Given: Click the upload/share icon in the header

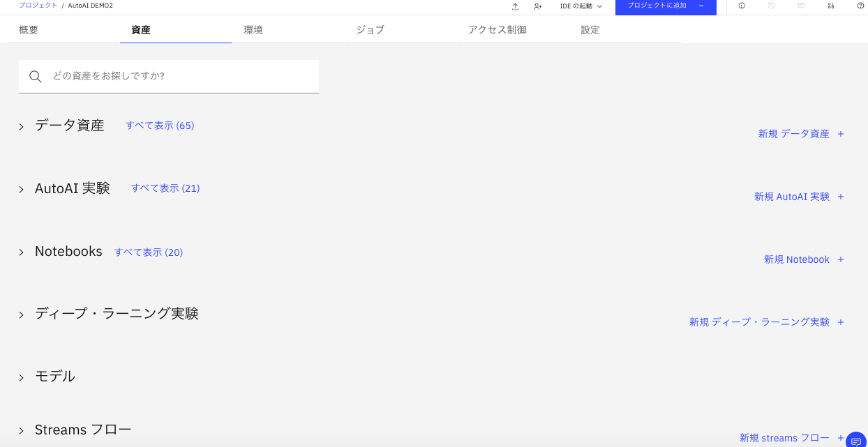Looking at the screenshot, I should tap(516, 6).
